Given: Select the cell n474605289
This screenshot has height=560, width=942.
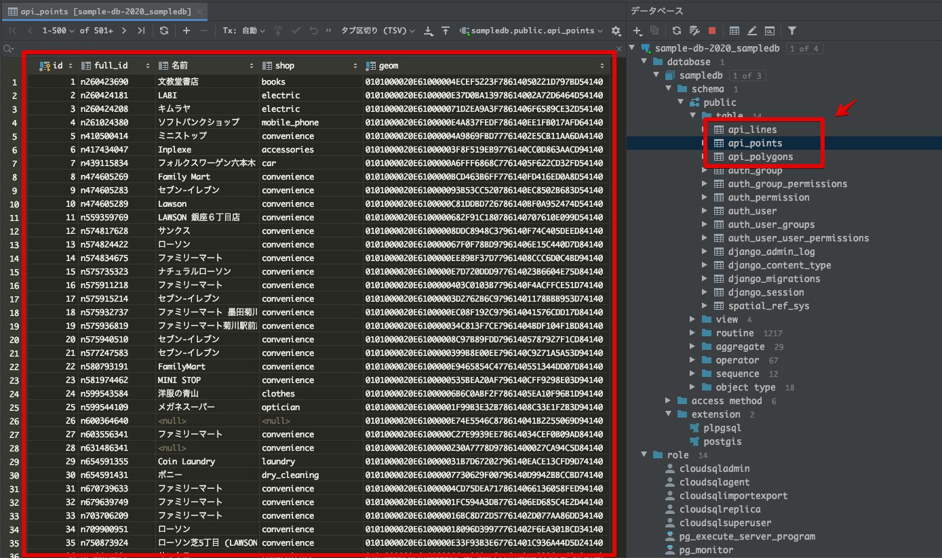Looking at the screenshot, I should click(x=116, y=204).
